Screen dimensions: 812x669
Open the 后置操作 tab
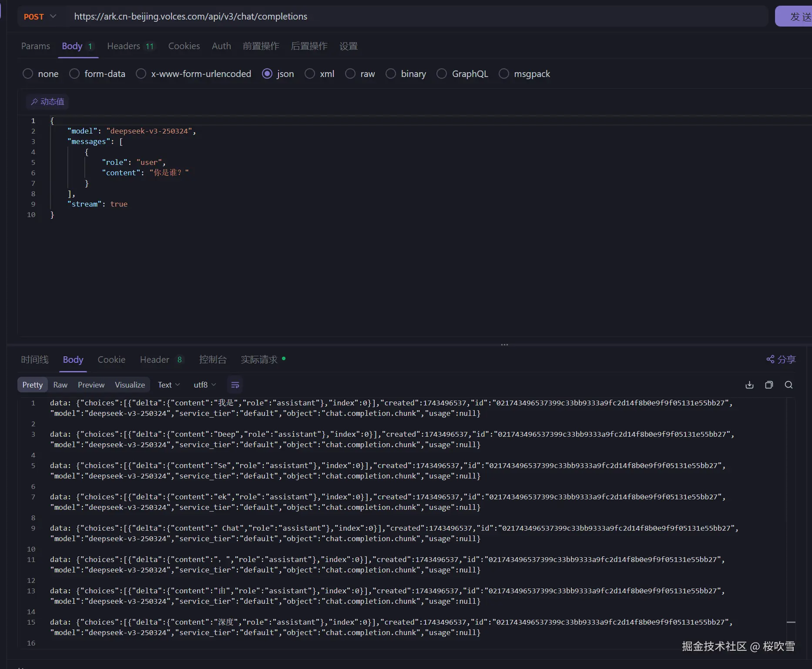[x=309, y=46]
